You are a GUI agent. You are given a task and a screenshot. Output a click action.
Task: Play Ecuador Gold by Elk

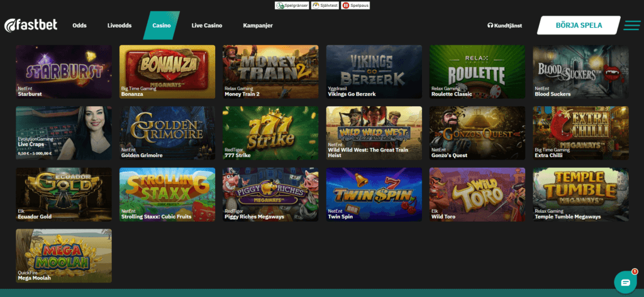64,195
